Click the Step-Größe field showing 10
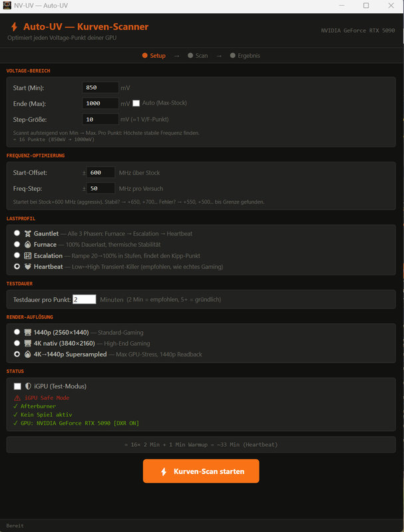The height and width of the screenshot is (532, 404). [x=101, y=119]
